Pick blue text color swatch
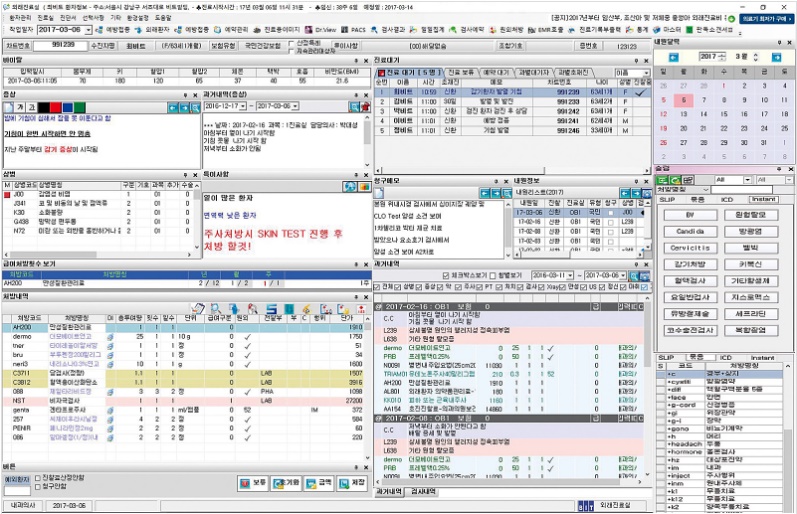 [67, 107]
